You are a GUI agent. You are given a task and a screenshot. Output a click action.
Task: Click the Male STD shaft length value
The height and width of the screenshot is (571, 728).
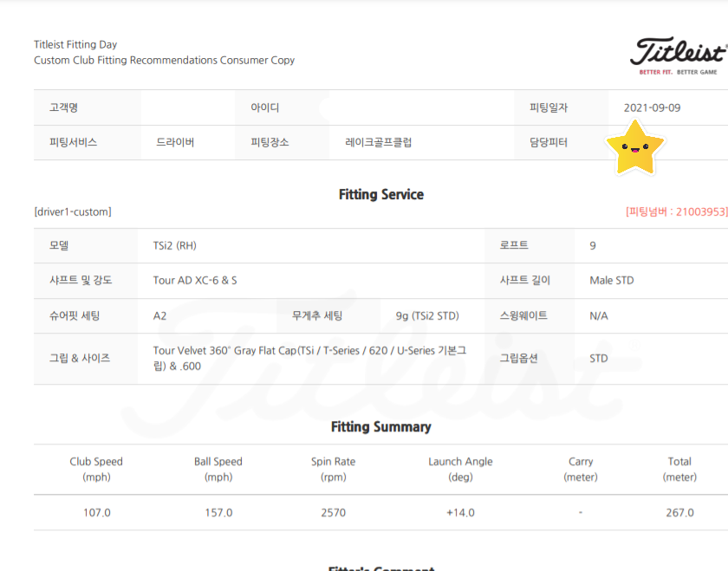(x=612, y=281)
